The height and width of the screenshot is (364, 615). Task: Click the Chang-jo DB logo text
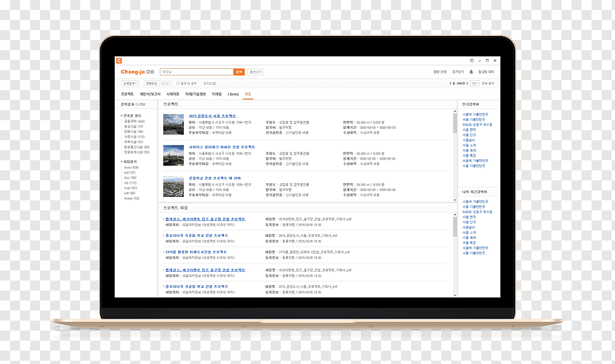pos(137,72)
